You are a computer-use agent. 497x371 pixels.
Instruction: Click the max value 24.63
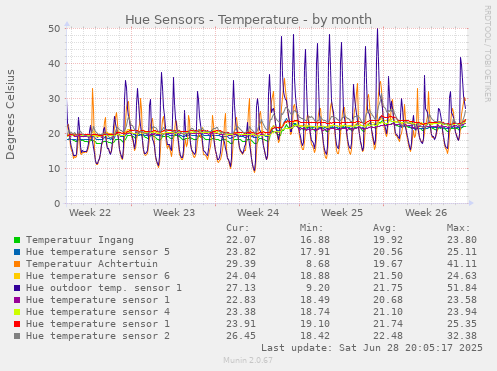coord(462,276)
